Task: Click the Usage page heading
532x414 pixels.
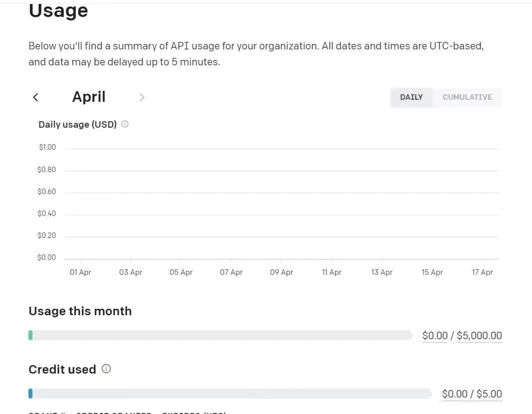Action: pos(58,10)
